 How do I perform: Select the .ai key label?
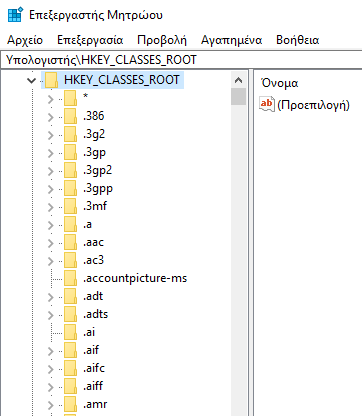89,332
